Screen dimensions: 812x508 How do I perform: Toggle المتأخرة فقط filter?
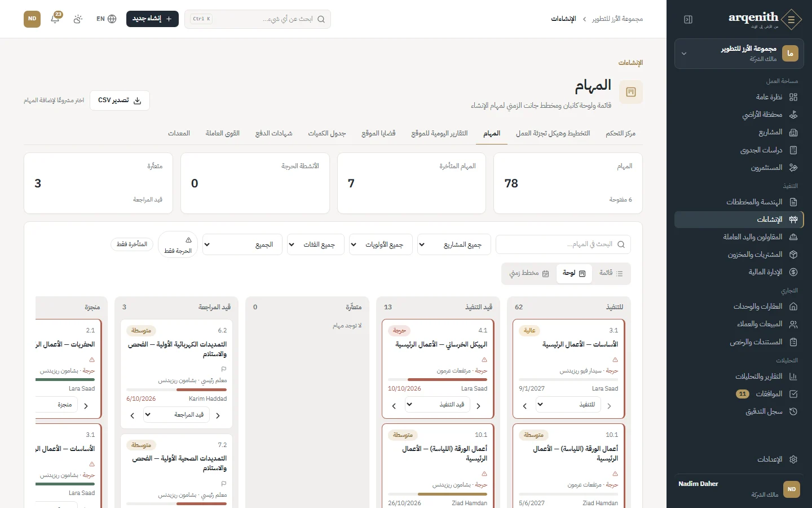coord(132,244)
